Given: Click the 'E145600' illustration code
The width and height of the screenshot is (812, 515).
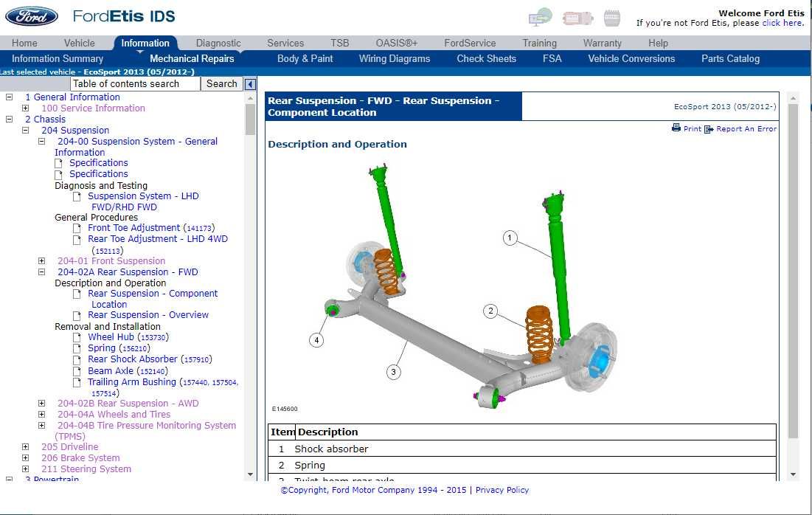Looking at the screenshot, I should (x=285, y=409).
